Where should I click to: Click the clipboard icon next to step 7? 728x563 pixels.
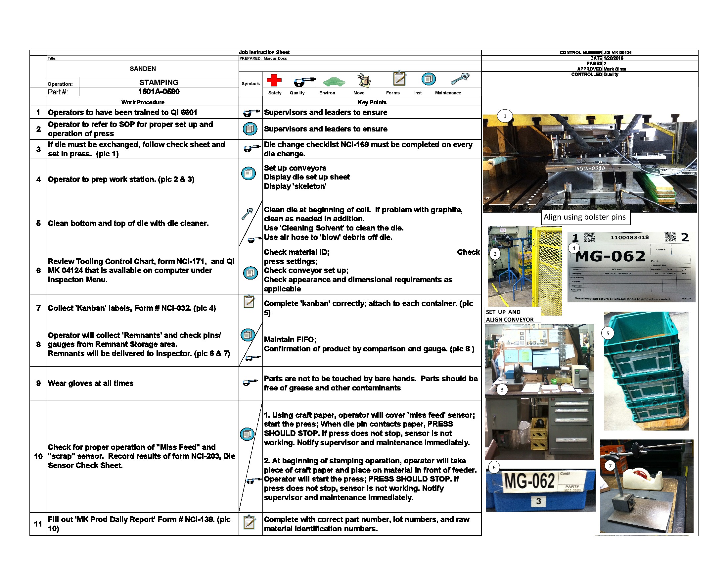pyautogui.click(x=249, y=301)
